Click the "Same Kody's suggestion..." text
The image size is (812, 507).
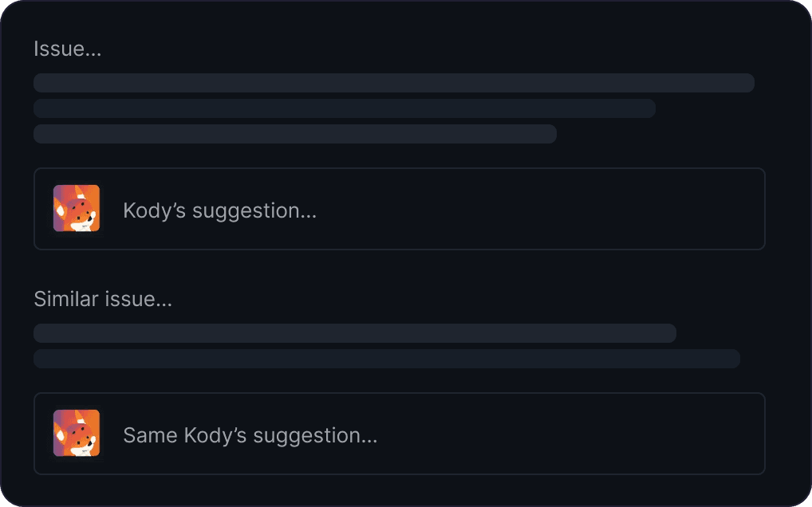pyautogui.click(x=250, y=435)
